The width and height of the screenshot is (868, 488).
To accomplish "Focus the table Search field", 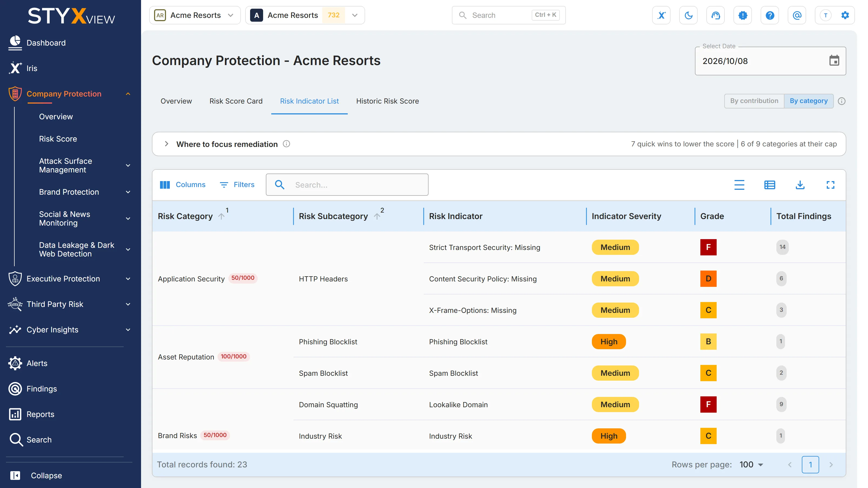I will click(347, 185).
